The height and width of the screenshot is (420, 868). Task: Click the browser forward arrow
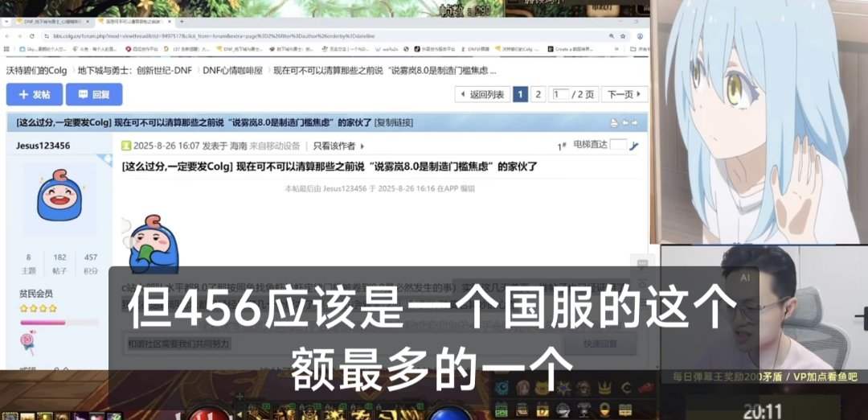19,36
